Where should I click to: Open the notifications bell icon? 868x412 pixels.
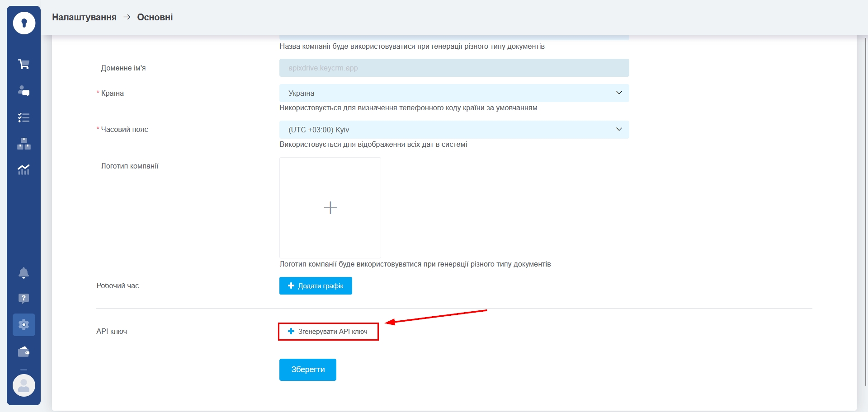[x=24, y=273]
